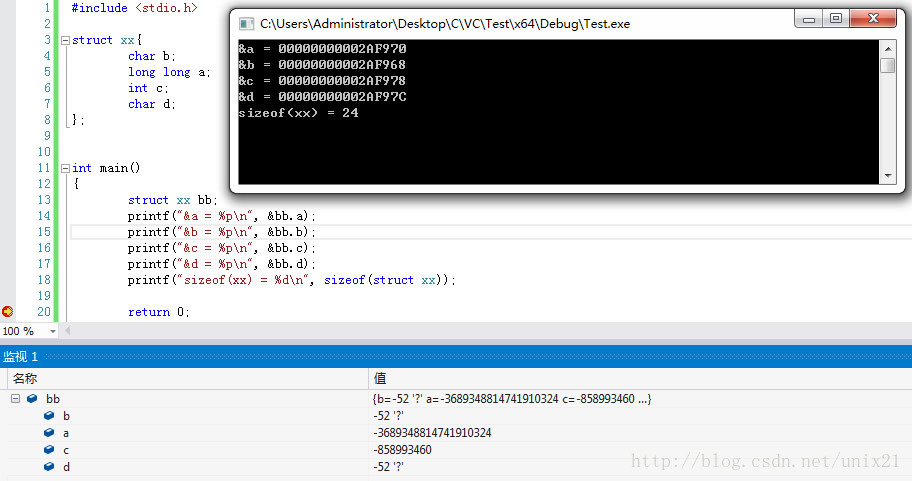912x481 pixels.
Task: Click console output line &d address
Action: (322, 97)
